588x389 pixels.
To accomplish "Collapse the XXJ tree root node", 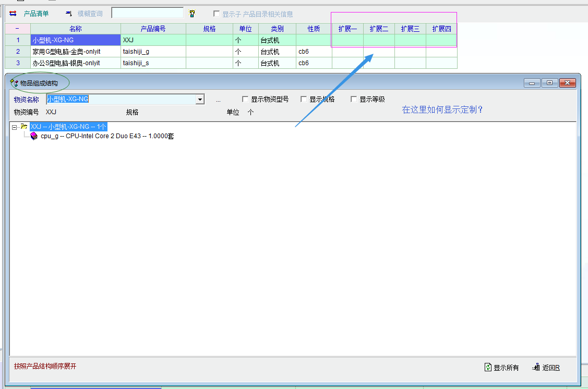I will pyautogui.click(x=15, y=127).
